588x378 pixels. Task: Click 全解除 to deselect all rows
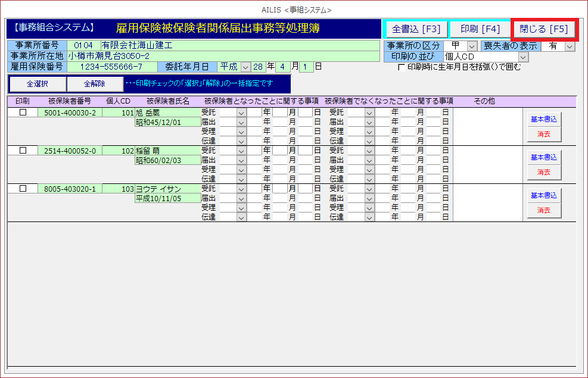pyautogui.click(x=94, y=84)
